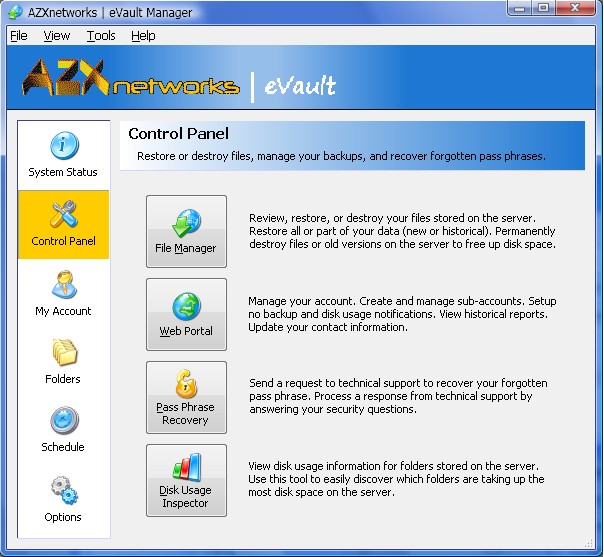Open the My Account user icon
This screenshot has height=557, width=604.
[64, 284]
